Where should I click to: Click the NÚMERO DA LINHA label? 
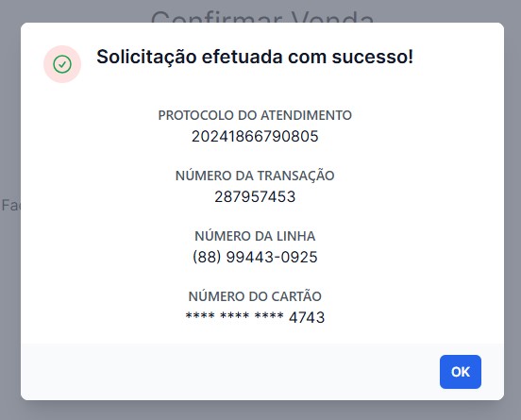[255, 236]
